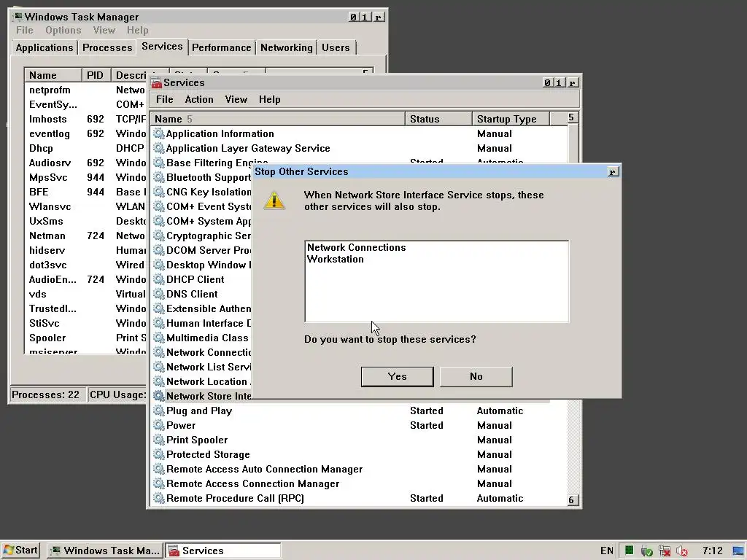Open Services window File menu
The width and height of the screenshot is (747, 560).
pyautogui.click(x=164, y=99)
